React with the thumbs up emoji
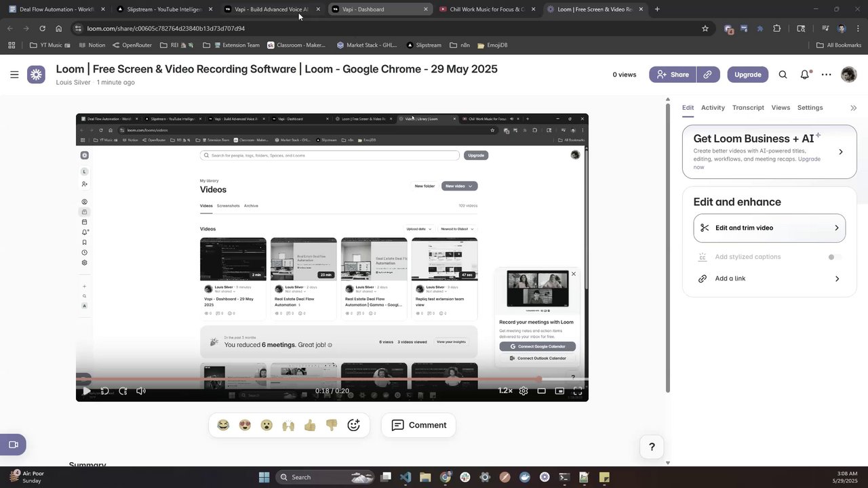This screenshot has width=868, height=488. click(x=310, y=425)
